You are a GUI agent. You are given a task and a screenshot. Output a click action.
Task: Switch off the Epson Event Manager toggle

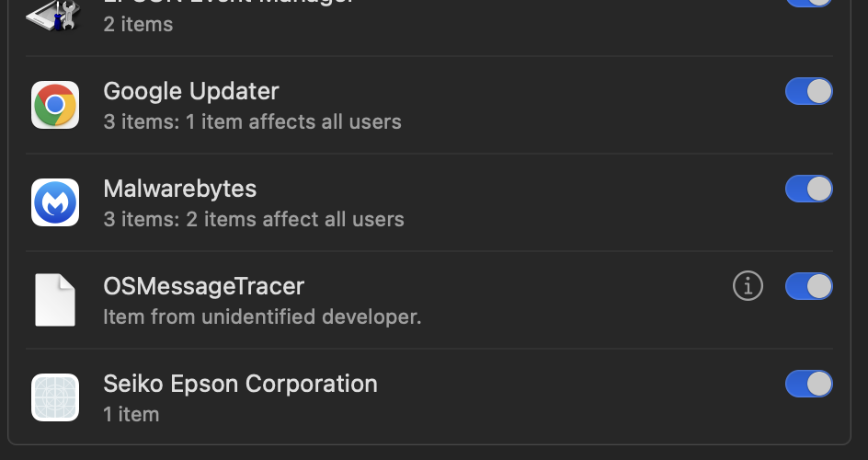pyautogui.click(x=808, y=3)
